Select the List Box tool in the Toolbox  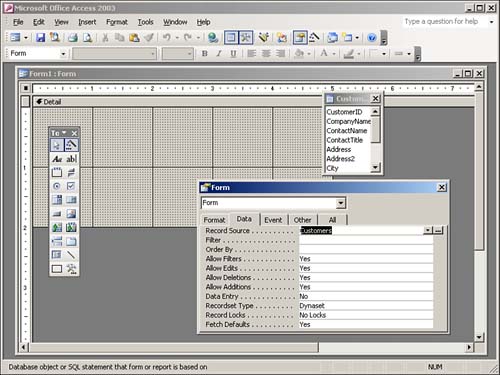point(71,200)
